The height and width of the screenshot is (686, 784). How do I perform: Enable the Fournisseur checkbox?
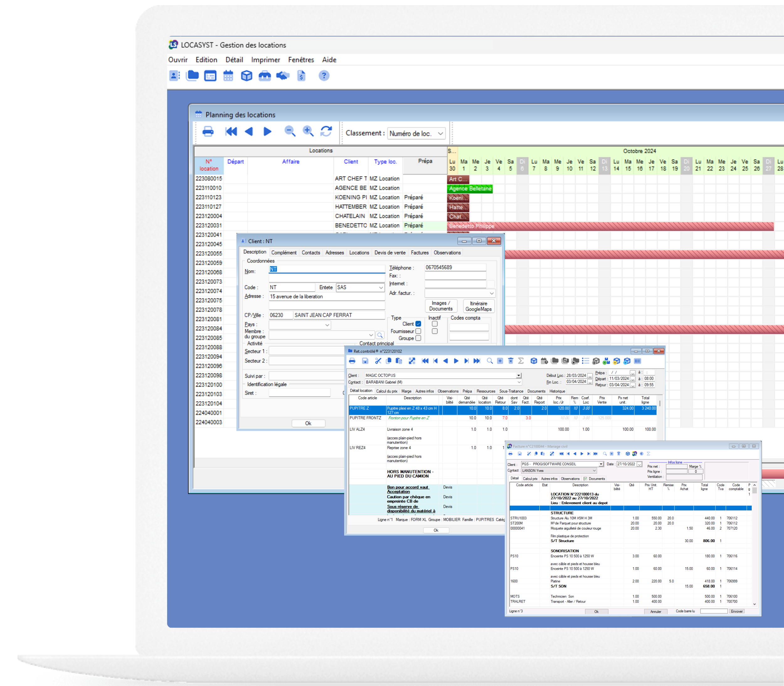point(418,331)
